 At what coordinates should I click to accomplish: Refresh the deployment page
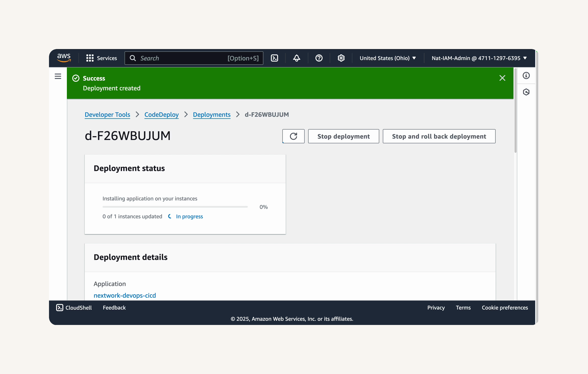(293, 136)
